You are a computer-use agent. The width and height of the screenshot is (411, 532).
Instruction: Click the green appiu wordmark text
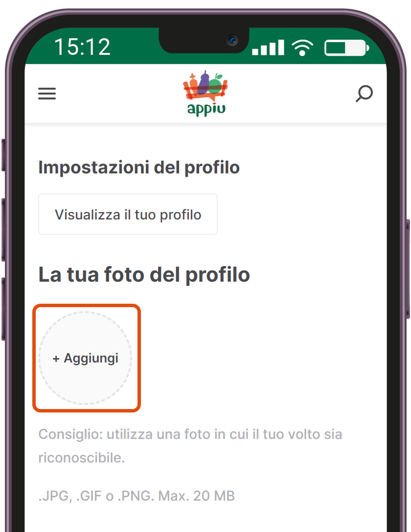tap(206, 109)
